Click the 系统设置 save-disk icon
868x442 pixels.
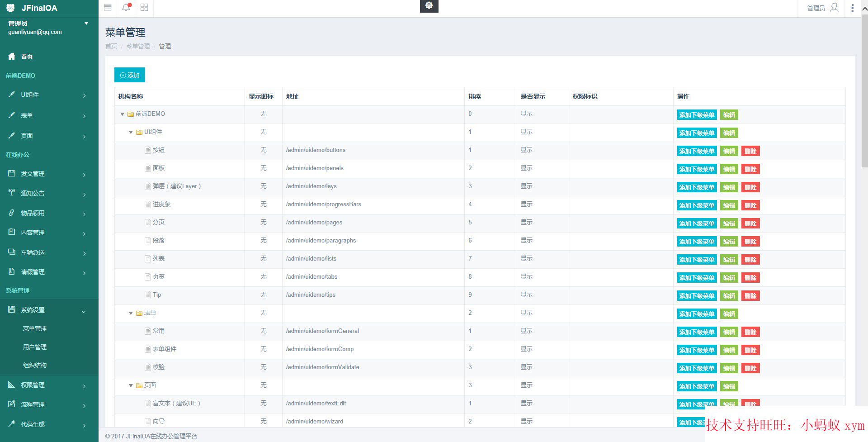[12, 309]
